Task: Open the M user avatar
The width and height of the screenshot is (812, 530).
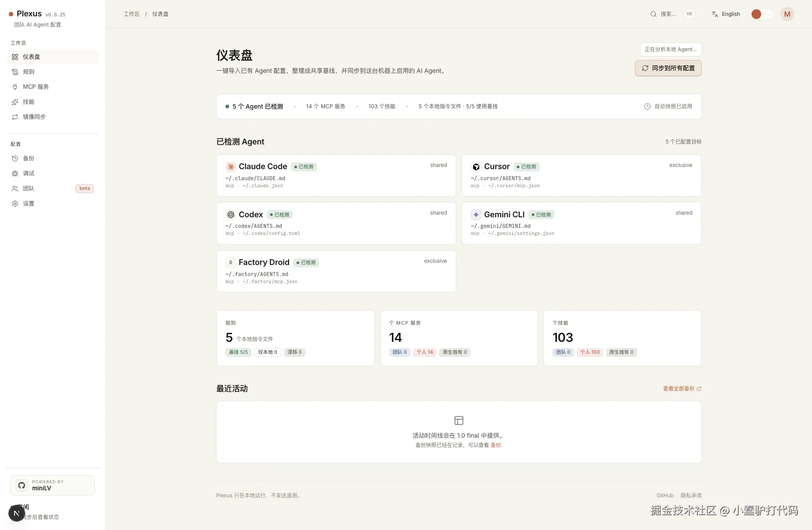Action: 787,14
